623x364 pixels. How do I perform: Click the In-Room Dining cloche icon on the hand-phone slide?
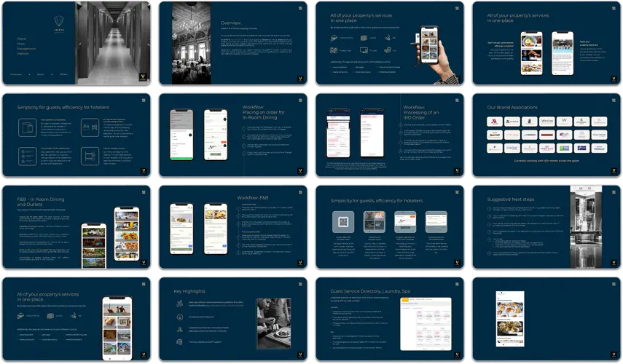[334, 38]
